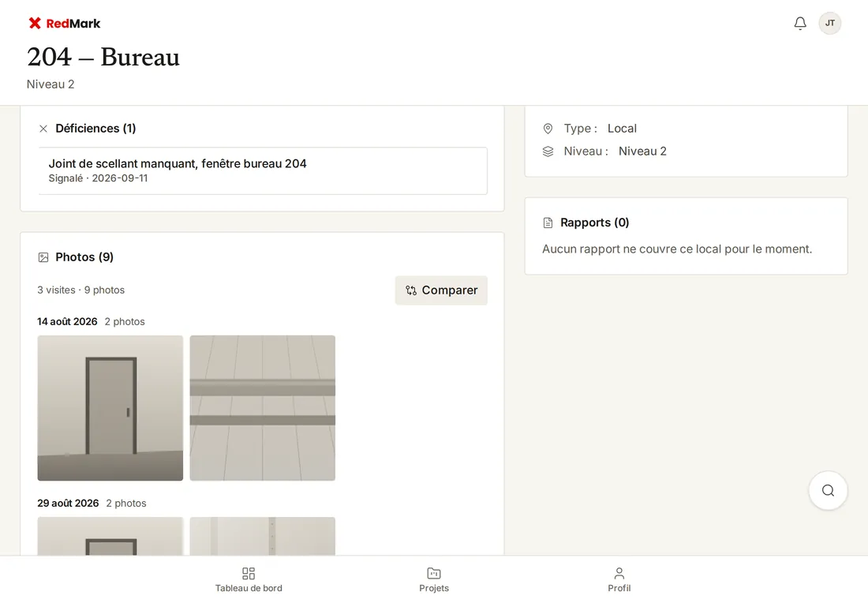
Task: Open the JT user avatar menu
Action: [x=830, y=23]
